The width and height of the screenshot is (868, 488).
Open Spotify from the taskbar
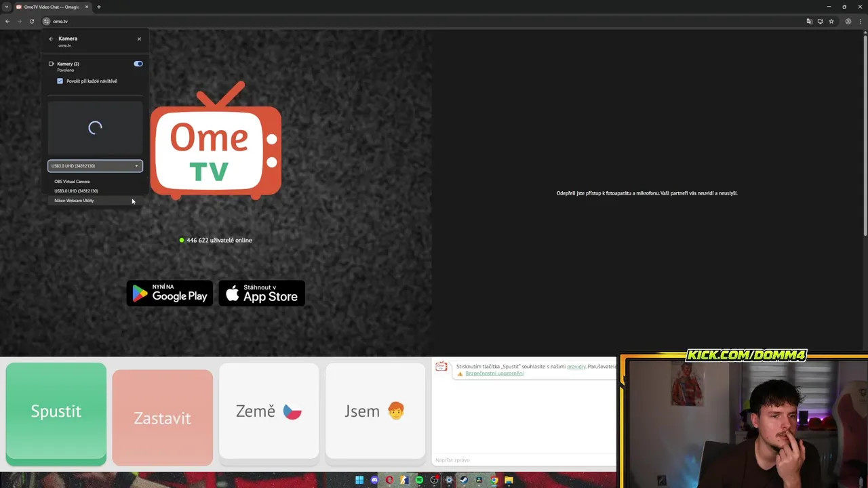pyautogui.click(x=419, y=480)
